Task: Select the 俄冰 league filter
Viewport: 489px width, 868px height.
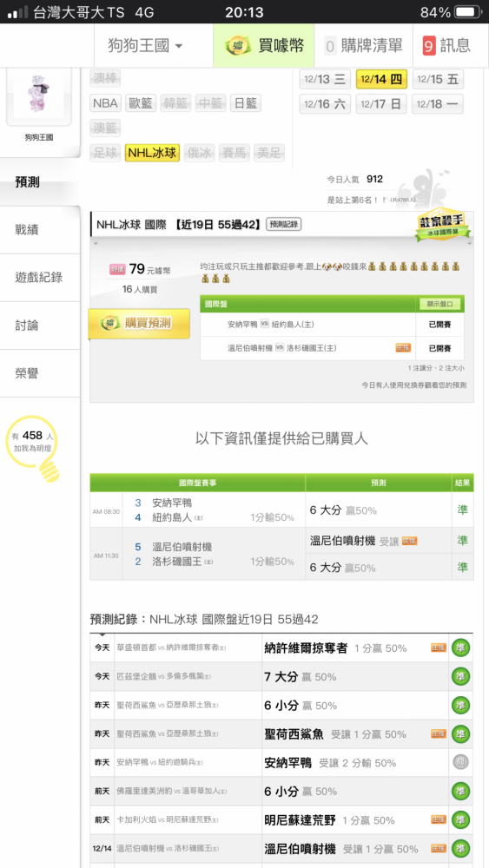Action: click(x=199, y=152)
